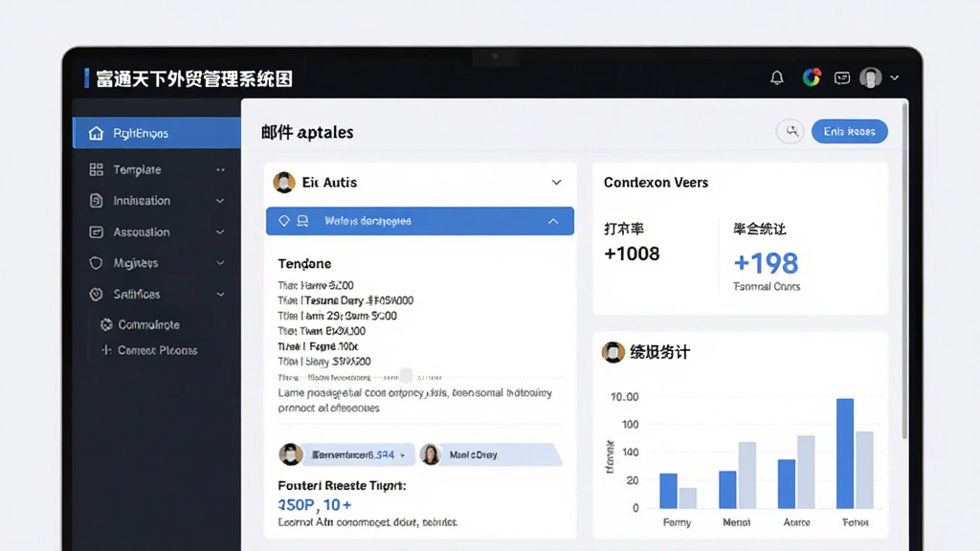Click the blue Enis ieaes button

point(850,131)
